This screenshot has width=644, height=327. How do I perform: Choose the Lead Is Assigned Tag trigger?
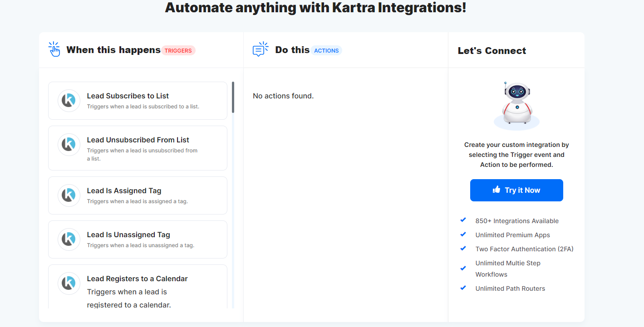coord(138,195)
